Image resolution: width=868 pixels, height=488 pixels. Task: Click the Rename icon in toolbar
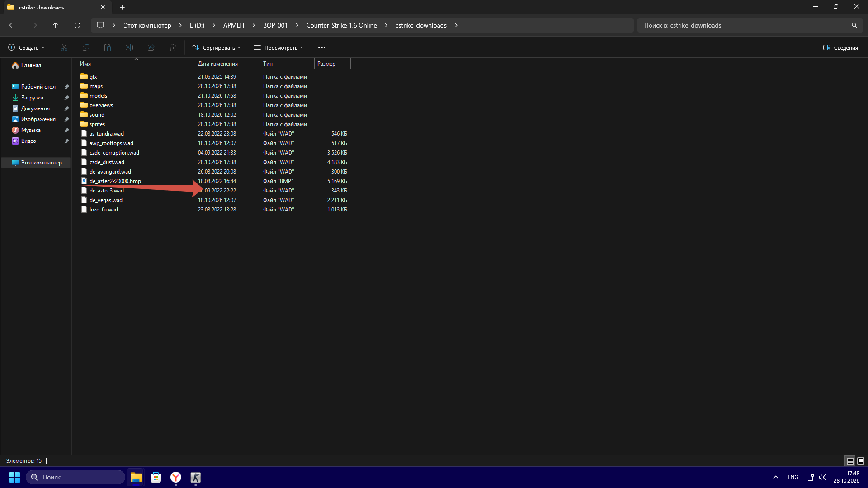(129, 47)
